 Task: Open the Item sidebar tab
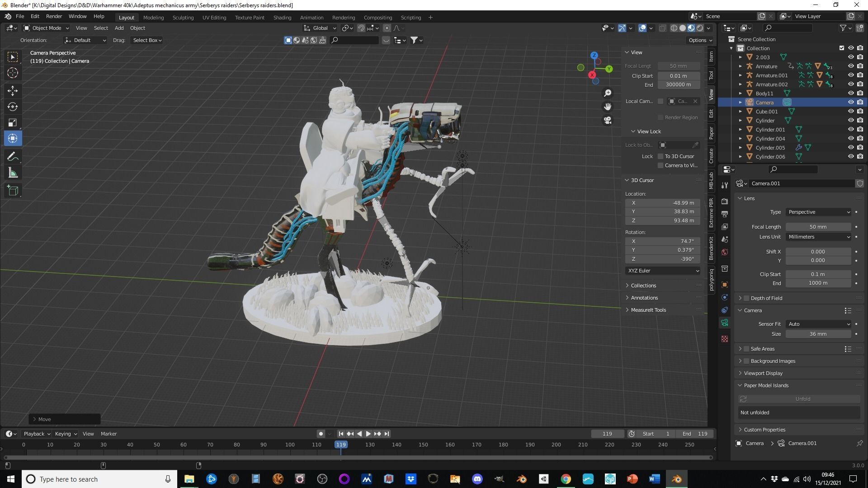coord(711,56)
